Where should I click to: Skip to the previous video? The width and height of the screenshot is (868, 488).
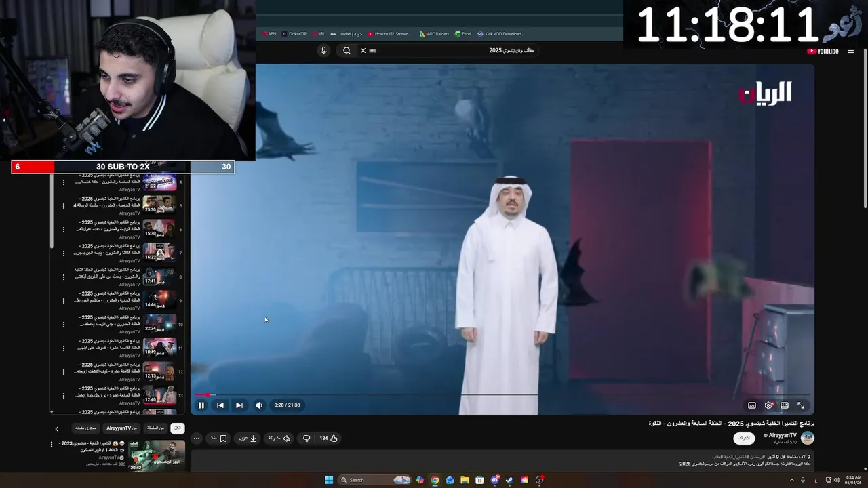click(x=220, y=405)
